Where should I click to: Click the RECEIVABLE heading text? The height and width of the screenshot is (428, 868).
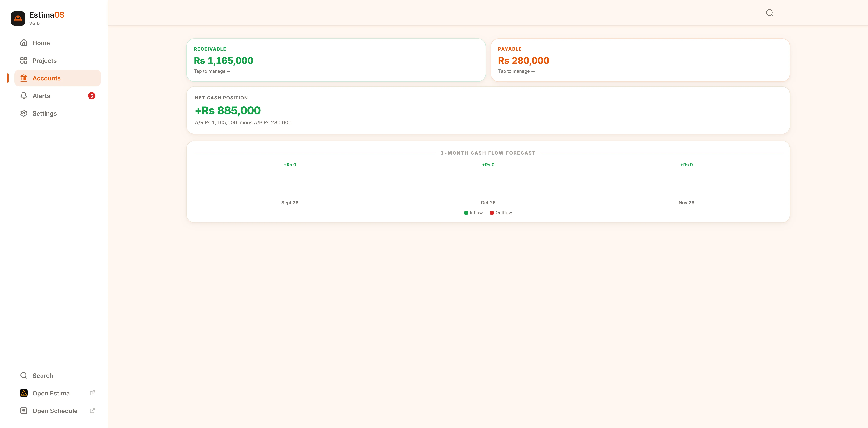210,49
